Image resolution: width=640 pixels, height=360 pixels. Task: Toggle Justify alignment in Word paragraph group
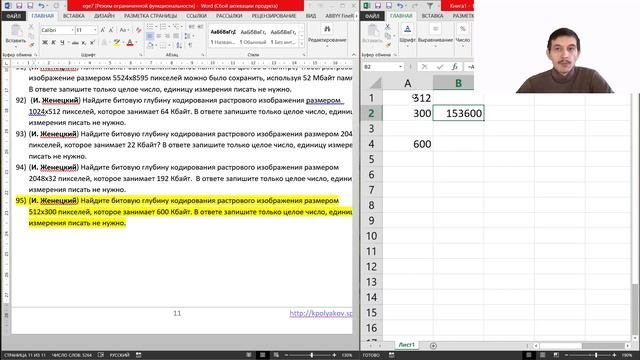point(176,36)
